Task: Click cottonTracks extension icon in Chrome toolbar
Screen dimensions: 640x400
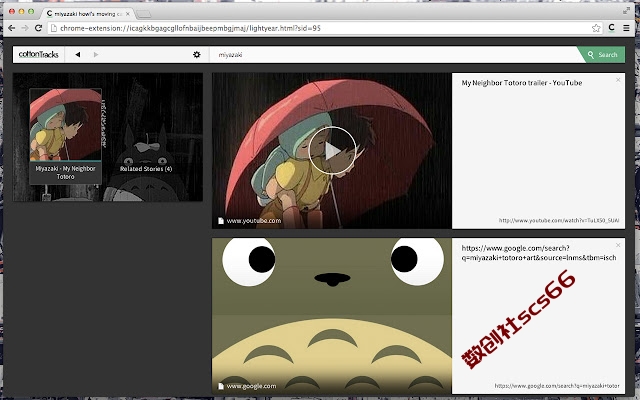Action: pyautogui.click(x=611, y=28)
